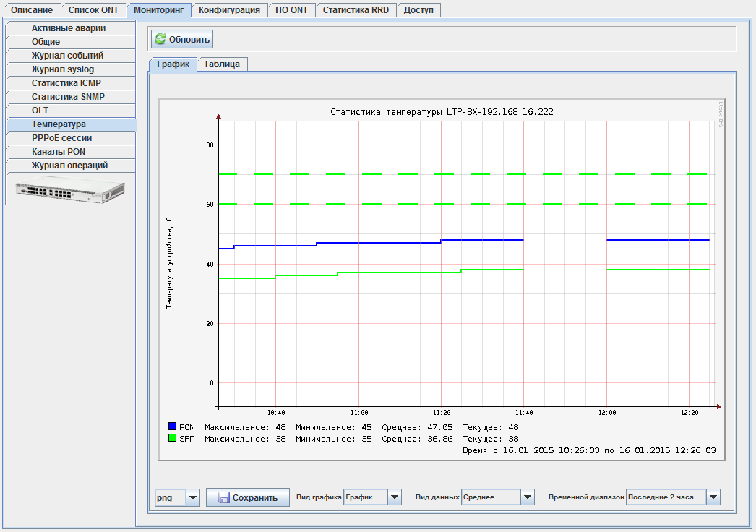Expand the Вид графика dropdown
The height and width of the screenshot is (532, 756).
[x=394, y=497]
